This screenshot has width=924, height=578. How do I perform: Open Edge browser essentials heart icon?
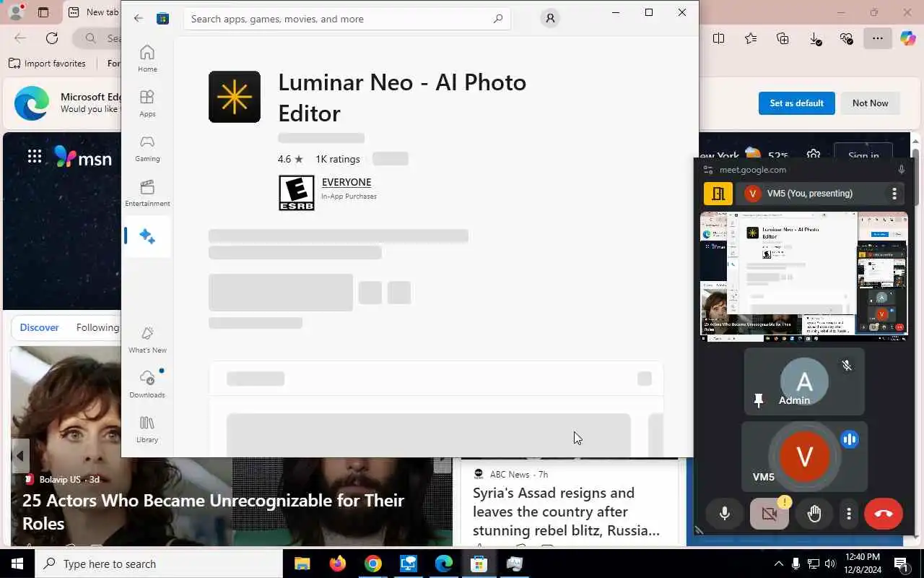(847, 38)
